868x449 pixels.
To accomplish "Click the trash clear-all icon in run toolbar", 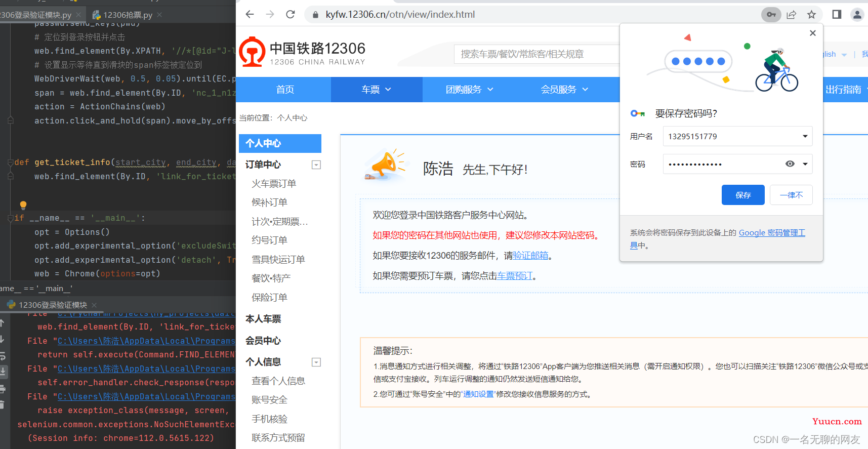I will [x=2, y=404].
